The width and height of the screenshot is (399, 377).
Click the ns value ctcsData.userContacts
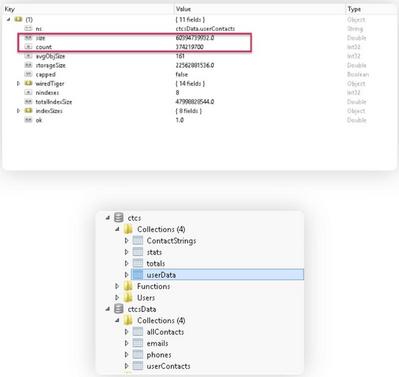point(205,29)
